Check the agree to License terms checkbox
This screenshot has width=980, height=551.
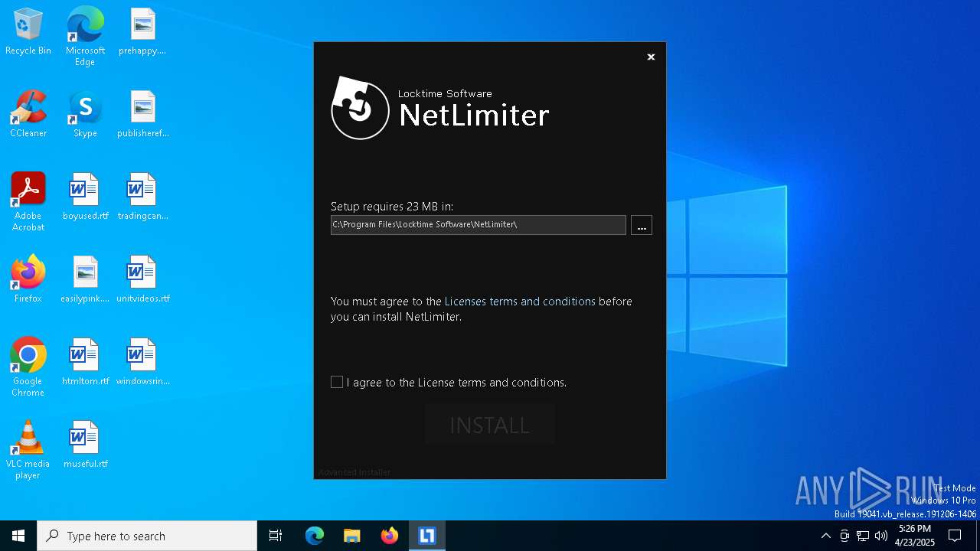tap(337, 382)
